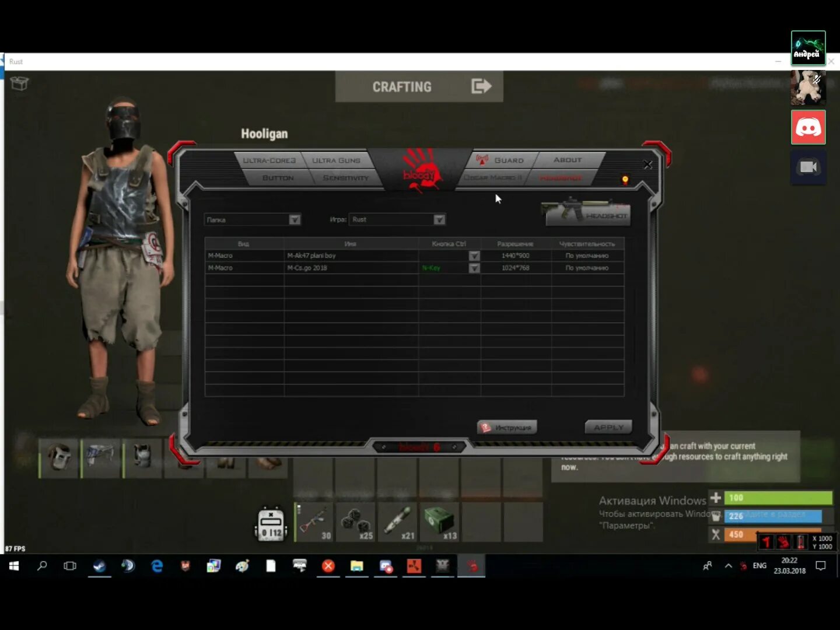840x630 pixels.
Task: Select the green ammo box slot x13
Action: 439,522
